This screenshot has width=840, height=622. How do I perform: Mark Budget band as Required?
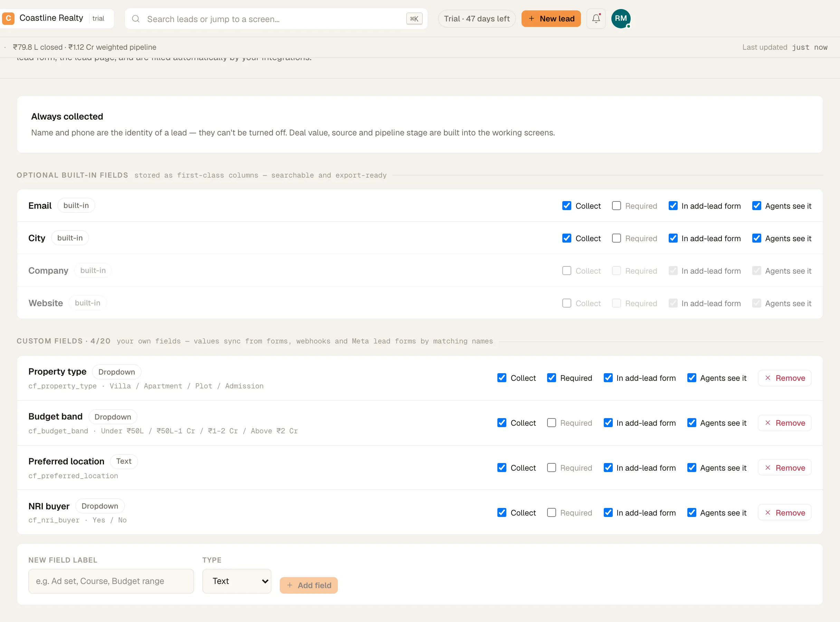coord(551,423)
